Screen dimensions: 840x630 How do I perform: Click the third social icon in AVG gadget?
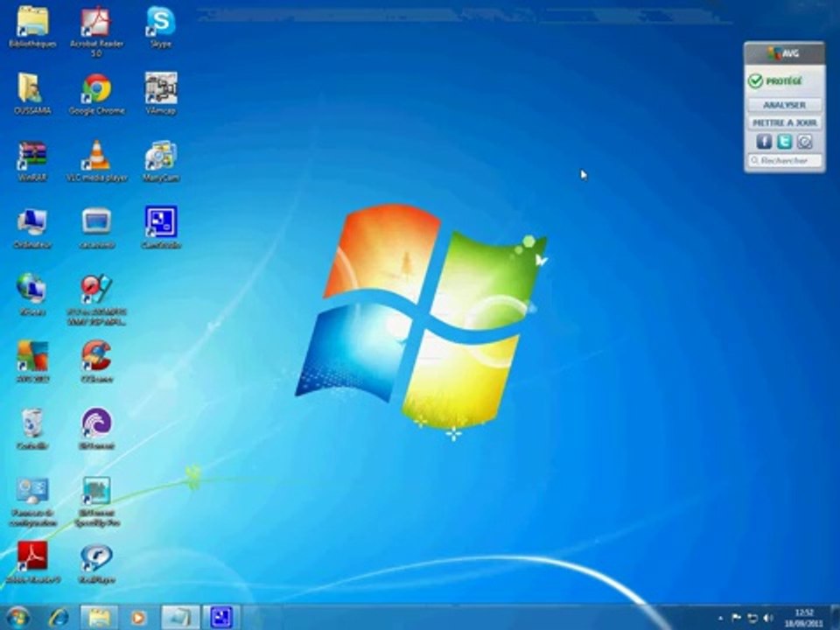(805, 142)
